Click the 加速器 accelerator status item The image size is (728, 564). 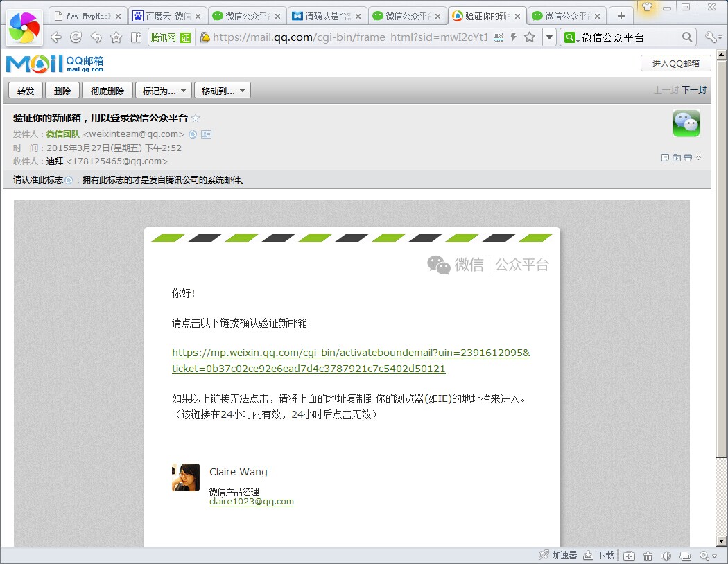point(557,555)
